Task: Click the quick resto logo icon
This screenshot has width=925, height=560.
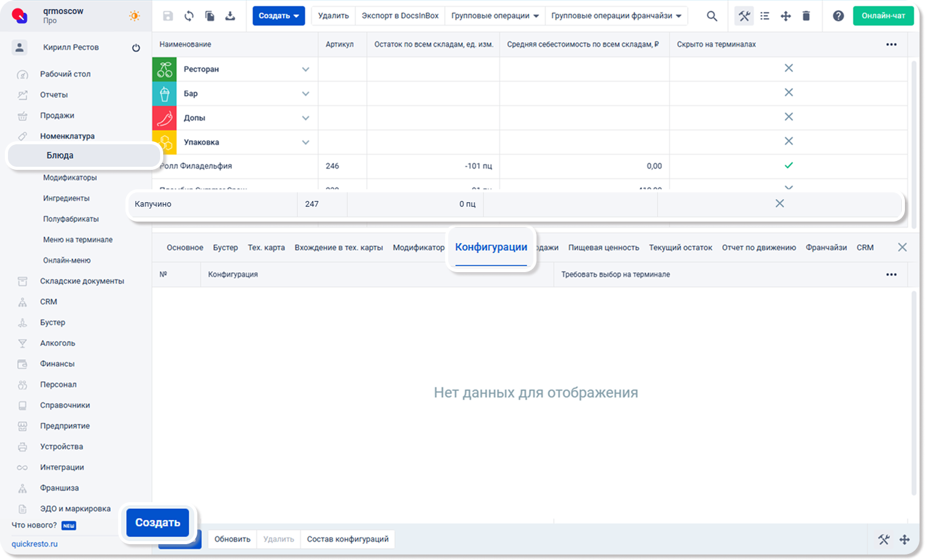Action: click(x=20, y=16)
